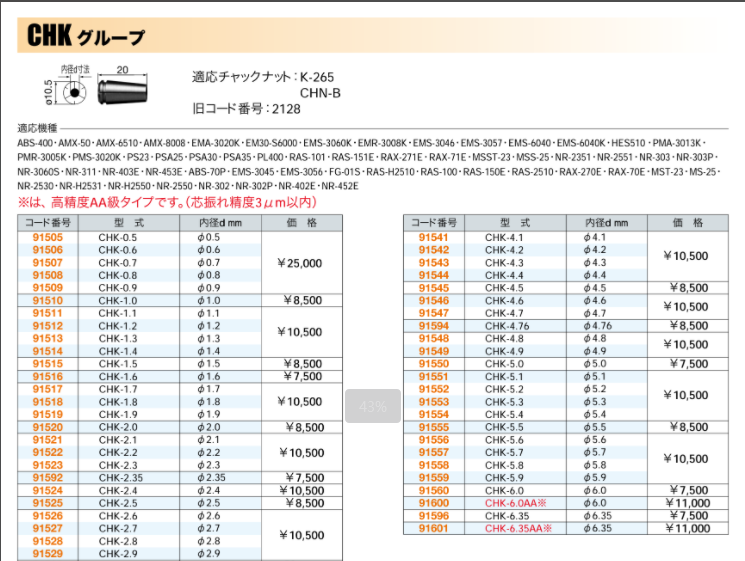Click code number 91555
This screenshot has height=561, width=745.
click(433, 427)
